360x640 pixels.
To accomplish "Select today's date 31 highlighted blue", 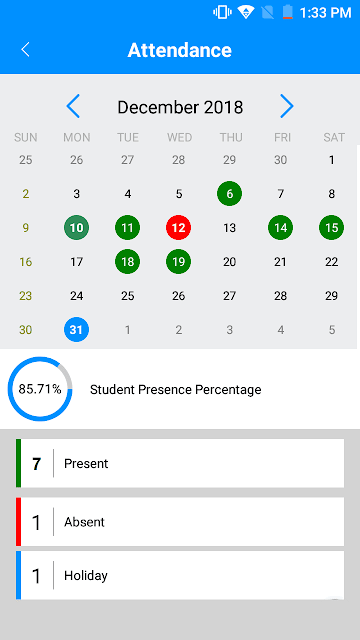I will pos(76,329).
